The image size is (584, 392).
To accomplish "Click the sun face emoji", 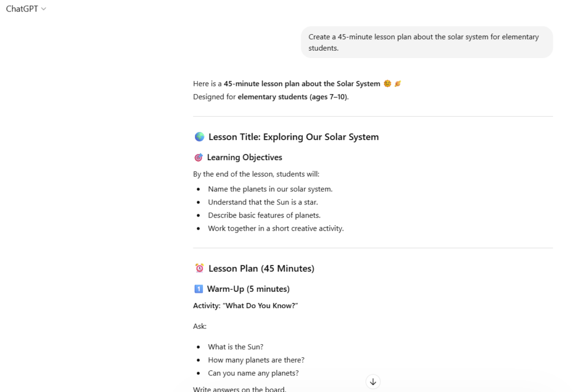I will [388, 84].
